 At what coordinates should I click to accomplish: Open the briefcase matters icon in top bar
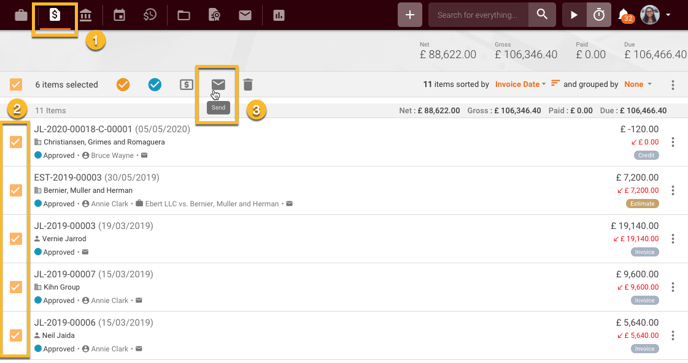click(21, 15)
